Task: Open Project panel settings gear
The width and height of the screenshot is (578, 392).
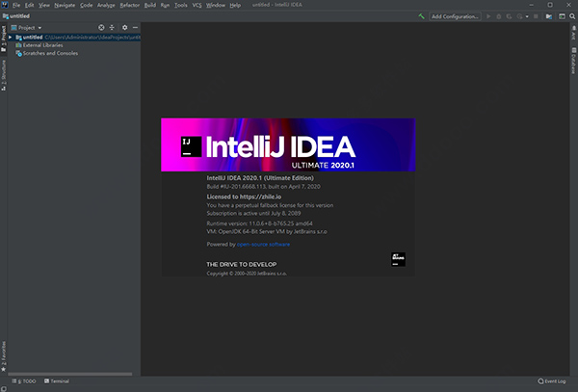Action: pyautogui.click(x=124, y=28)
